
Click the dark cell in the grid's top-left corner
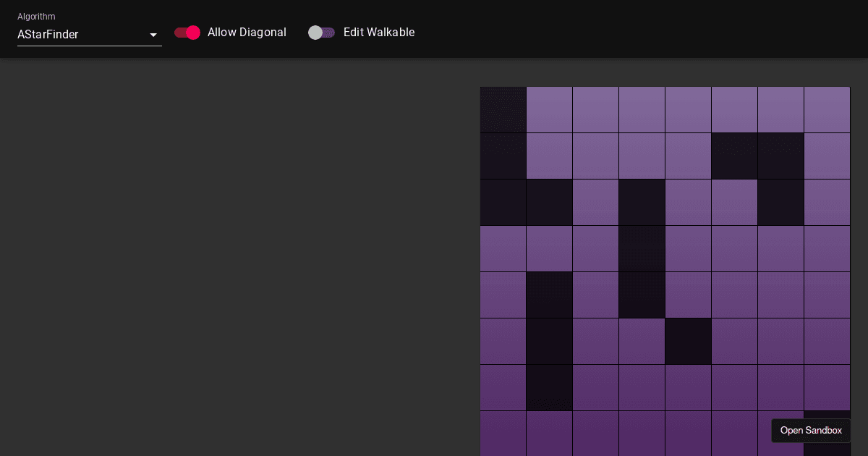click(503, 109)
